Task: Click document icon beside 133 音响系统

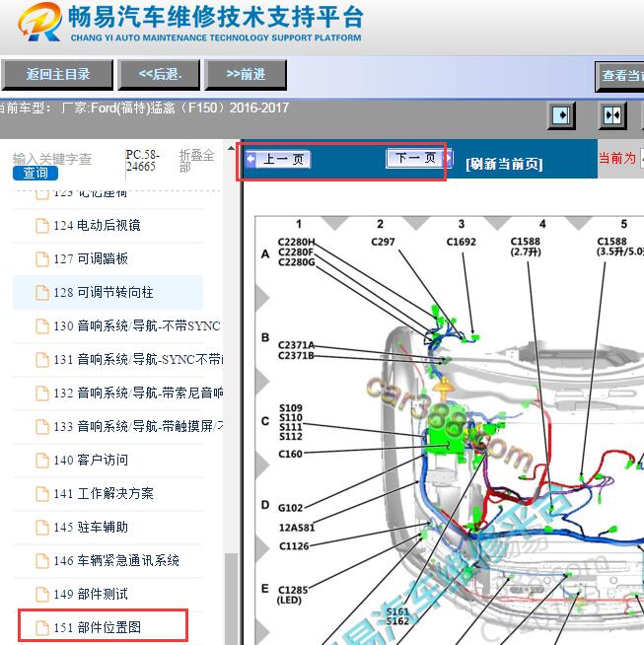Action: click(x=42, y=427)
